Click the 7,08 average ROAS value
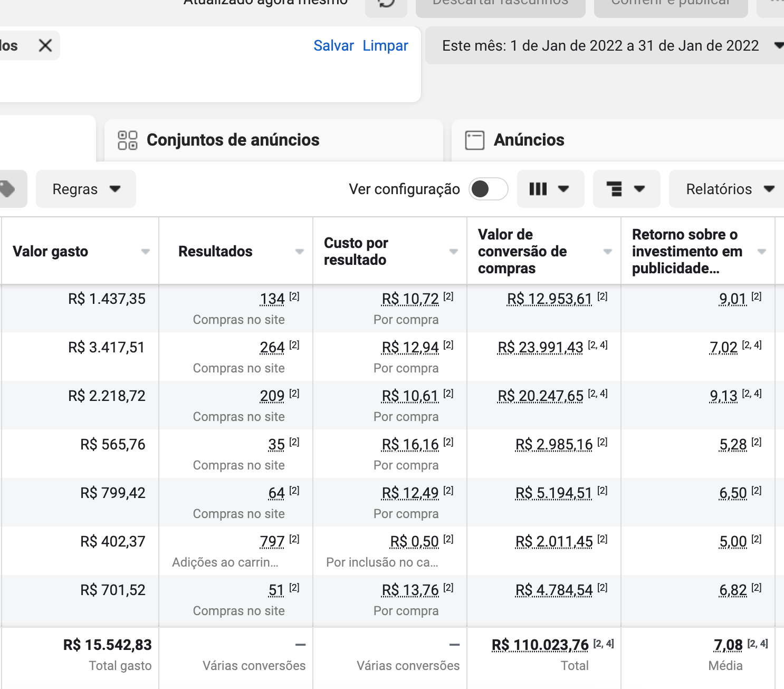 [x=728, y=645]
